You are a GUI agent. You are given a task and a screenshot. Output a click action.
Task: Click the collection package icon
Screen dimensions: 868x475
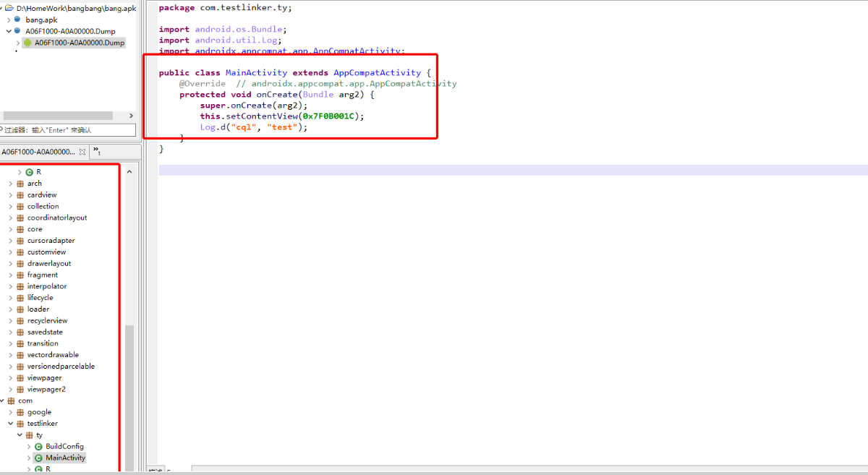click(20, 206)
